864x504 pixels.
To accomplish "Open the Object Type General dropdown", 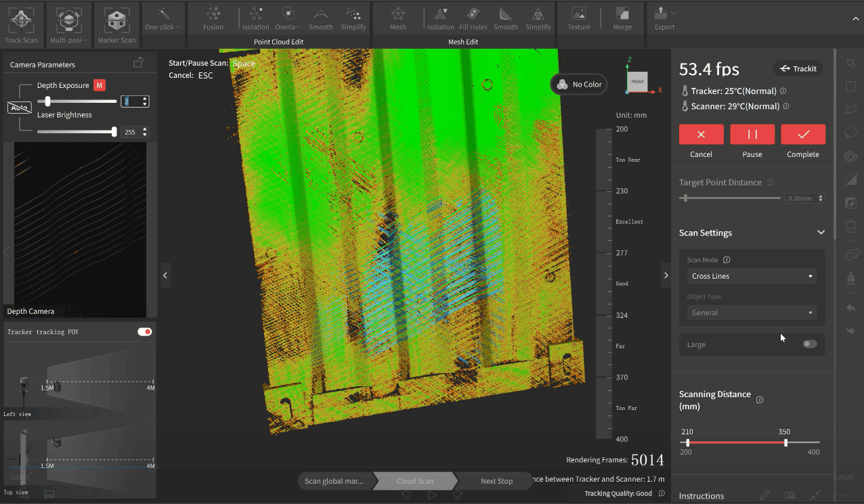I will pyautogui.click(x=752, y=313).
